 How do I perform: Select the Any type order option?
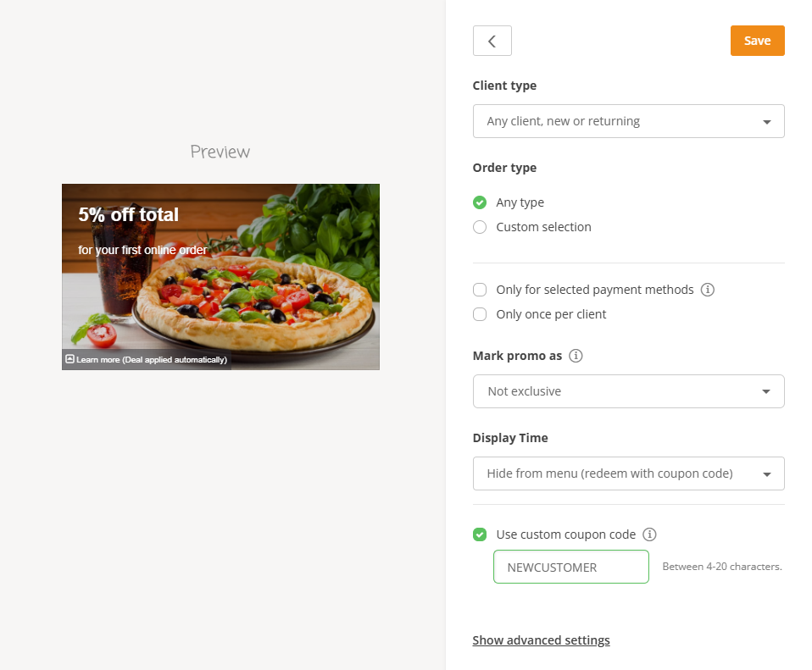point(480,202)
